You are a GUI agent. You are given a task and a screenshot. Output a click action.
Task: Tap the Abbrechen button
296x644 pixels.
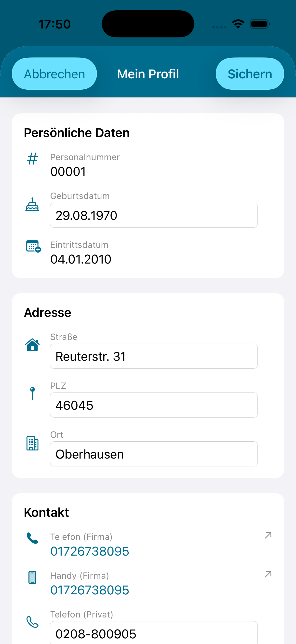(x=54, y=74)
